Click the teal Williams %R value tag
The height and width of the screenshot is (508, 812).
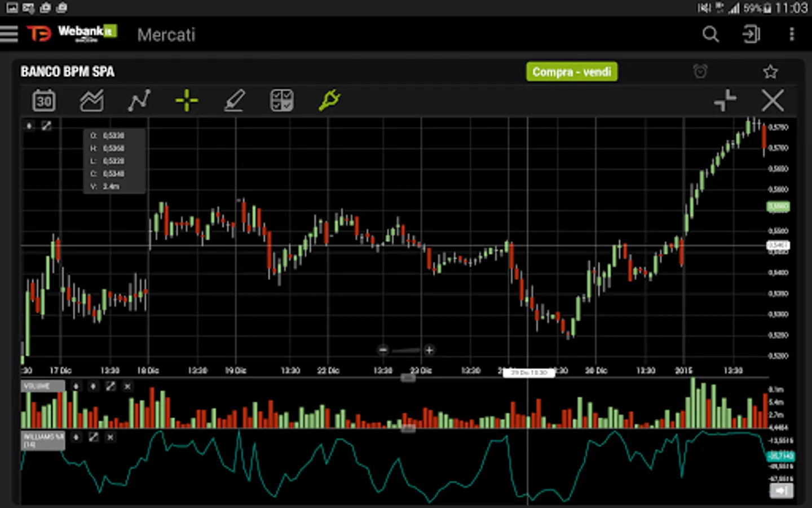[x=780, y=456]
